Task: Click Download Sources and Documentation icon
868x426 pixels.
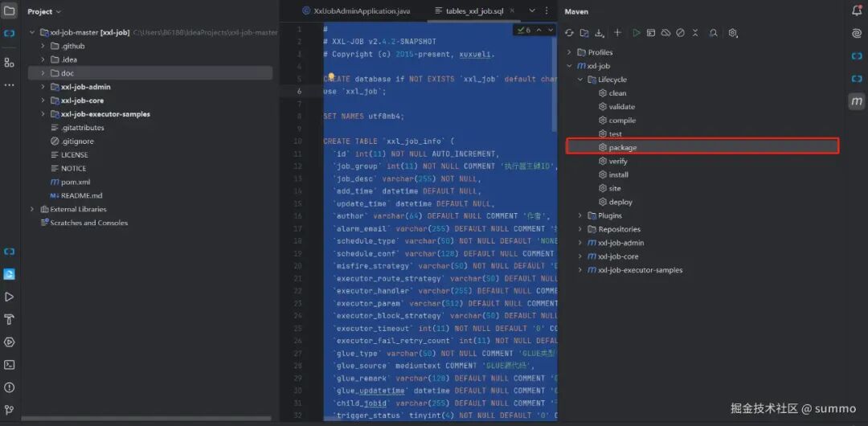Action: [599, 33]
